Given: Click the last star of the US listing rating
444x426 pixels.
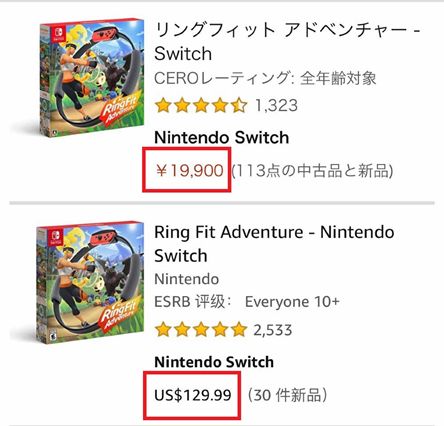Looking at the screenshot, I should point(239,330).
